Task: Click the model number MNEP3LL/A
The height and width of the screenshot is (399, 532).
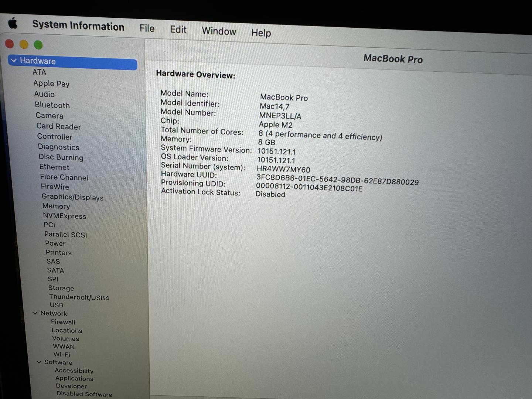Action: [280, 116]
